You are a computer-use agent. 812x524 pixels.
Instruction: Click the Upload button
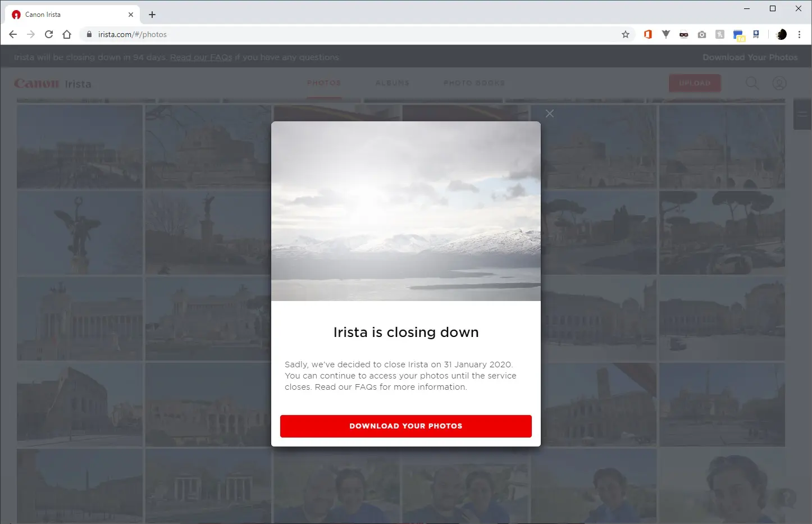tap(695, 83)
